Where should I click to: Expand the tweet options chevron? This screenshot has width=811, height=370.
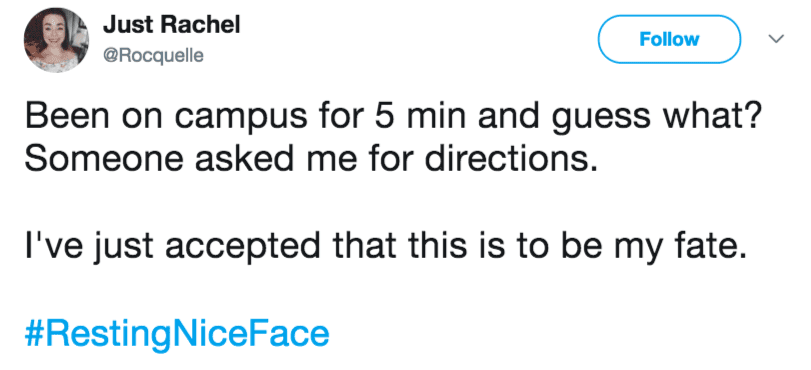click(777, 39)
